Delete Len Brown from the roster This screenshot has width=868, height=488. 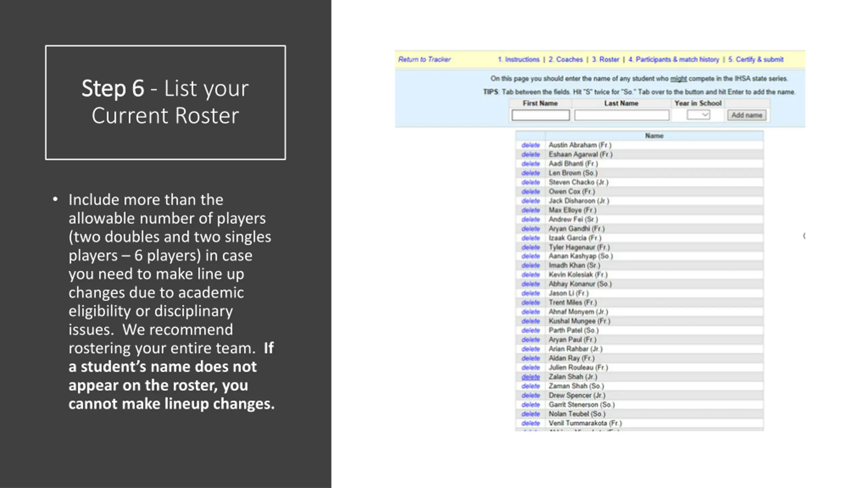coord(531,173)
